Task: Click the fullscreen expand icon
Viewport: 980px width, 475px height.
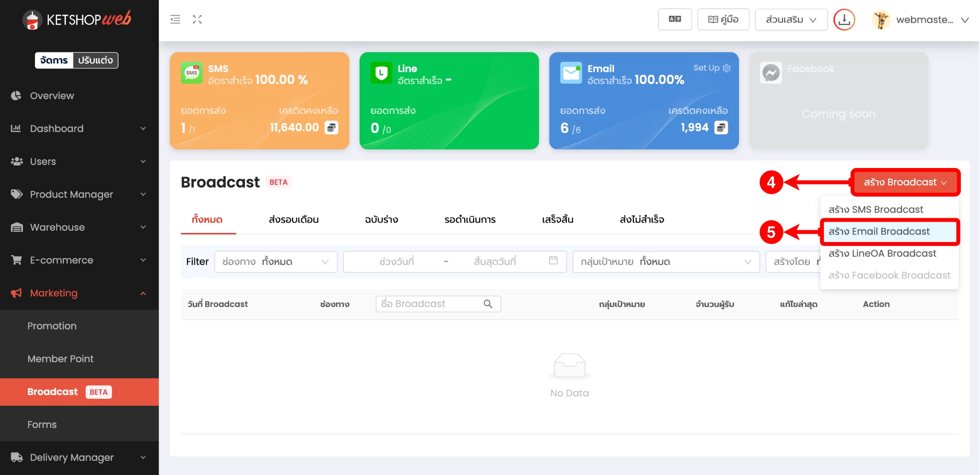Action: [197, 19]
